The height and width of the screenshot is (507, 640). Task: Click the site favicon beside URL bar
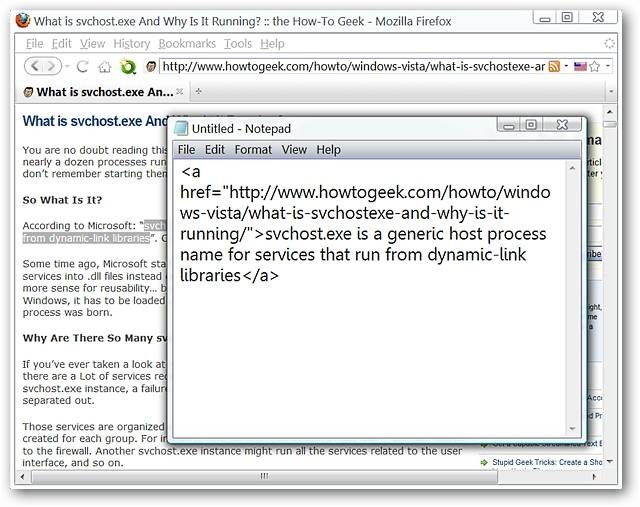tap(151, 67)
